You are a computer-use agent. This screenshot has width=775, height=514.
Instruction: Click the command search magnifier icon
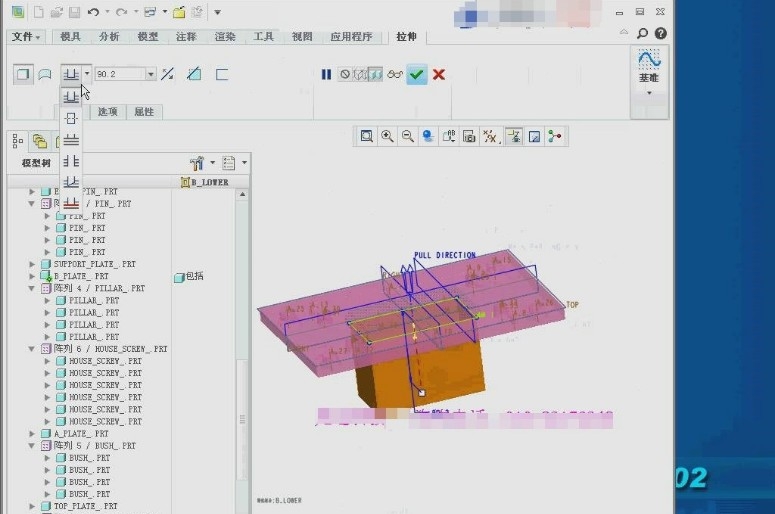click(642, 33)
